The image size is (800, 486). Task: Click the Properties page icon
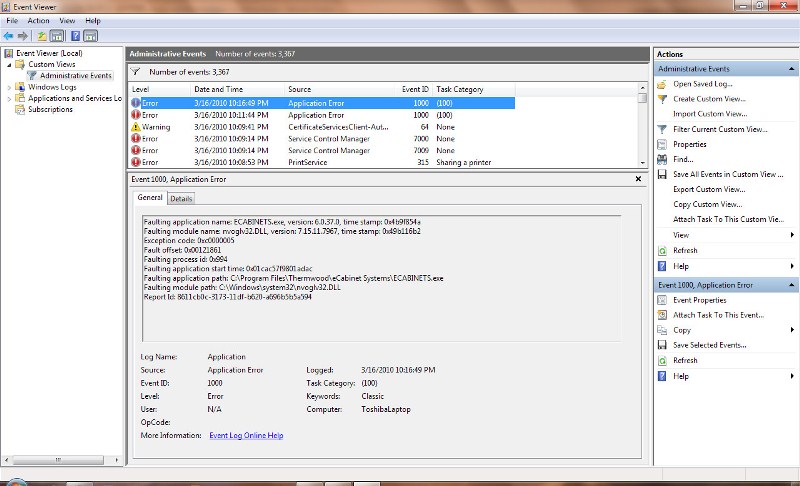coord(662,144)
